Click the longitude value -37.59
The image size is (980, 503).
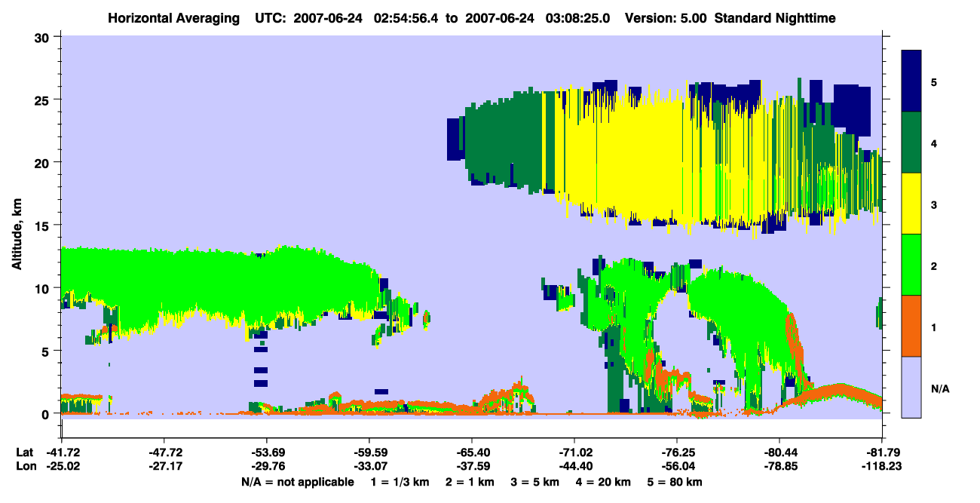(x=471, y=466)
